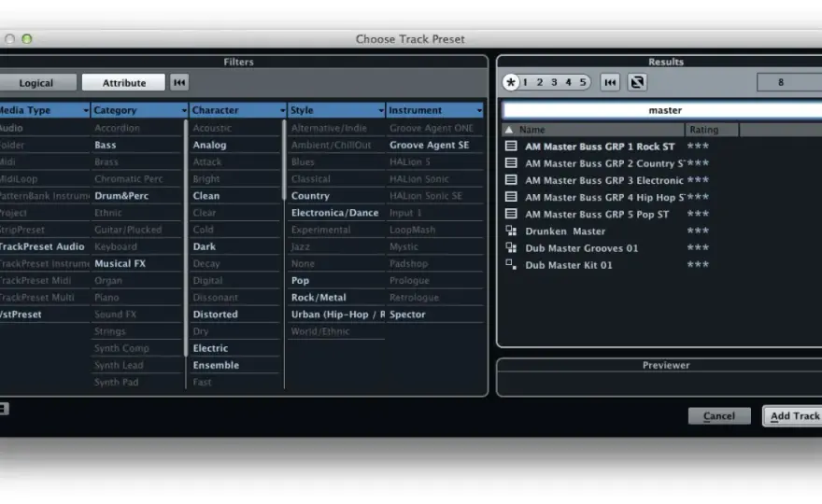822x504 pixels.
Task: Click icon of AM Master Buss GRP 2 Country
Action: (511, 163)
